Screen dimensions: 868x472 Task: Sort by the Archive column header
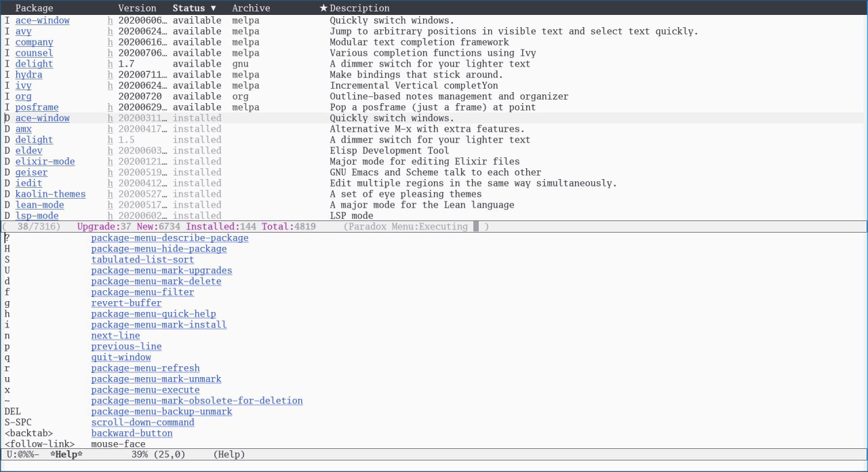[x=251, y=8]
